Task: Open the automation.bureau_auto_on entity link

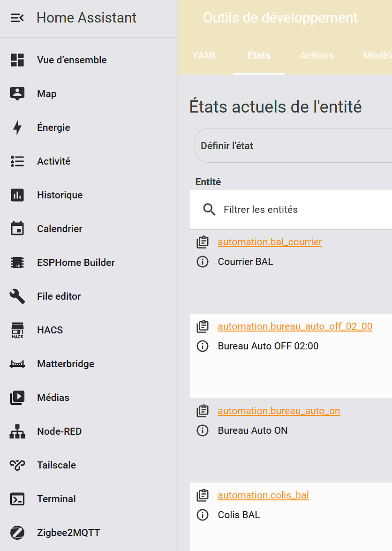Action: (x=279, y=411)
